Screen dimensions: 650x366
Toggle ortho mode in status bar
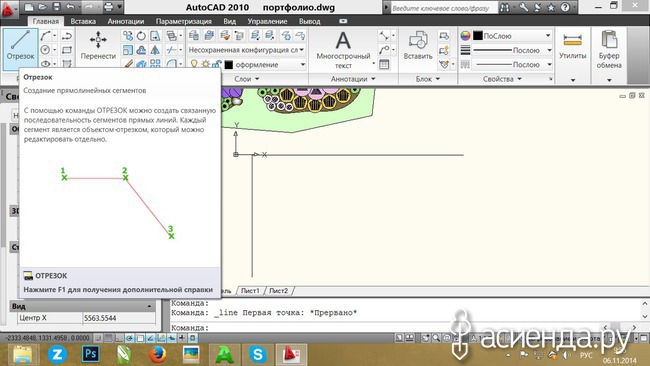(x=119, y=338)
